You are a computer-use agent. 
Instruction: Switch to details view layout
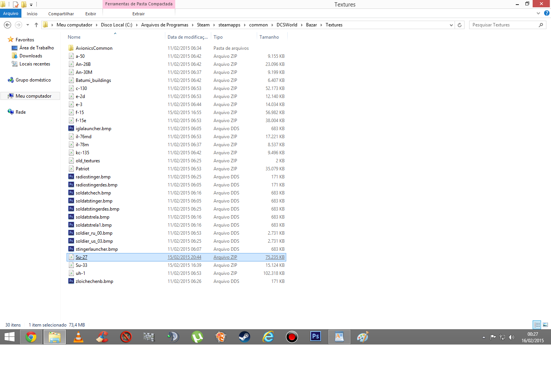click(x=537, y=325)
